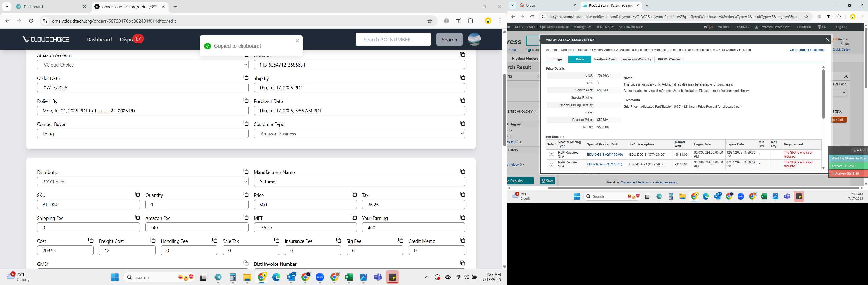
Task: Expand the Synnex Account menu
Action: (x=725, y=27)
